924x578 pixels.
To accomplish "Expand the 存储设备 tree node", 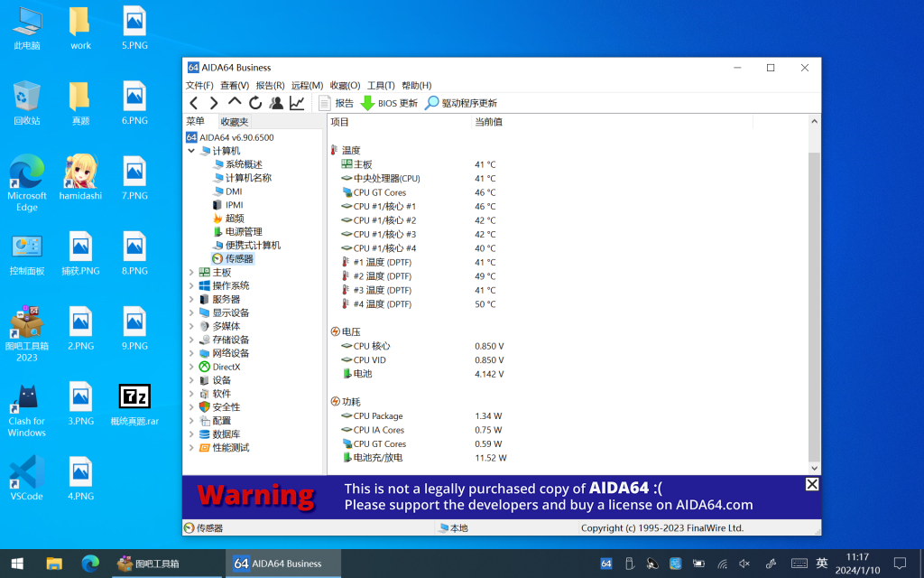I will tap(191, 340).
